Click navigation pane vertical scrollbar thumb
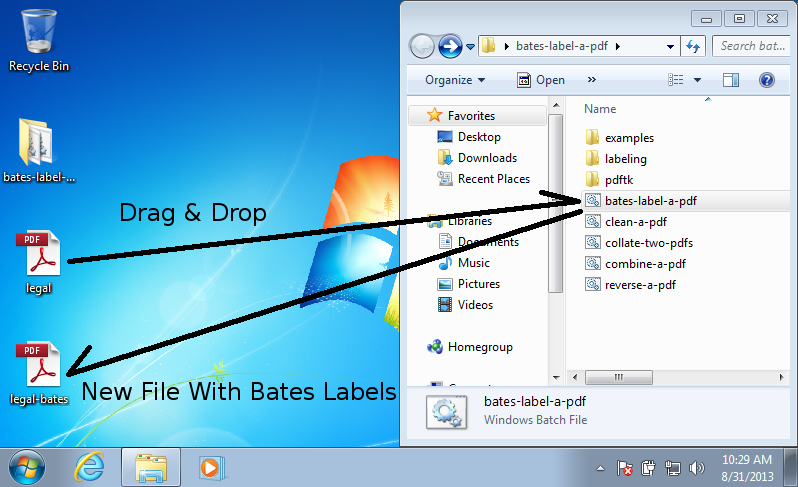798x487 pixels. (x=556, y=203)
